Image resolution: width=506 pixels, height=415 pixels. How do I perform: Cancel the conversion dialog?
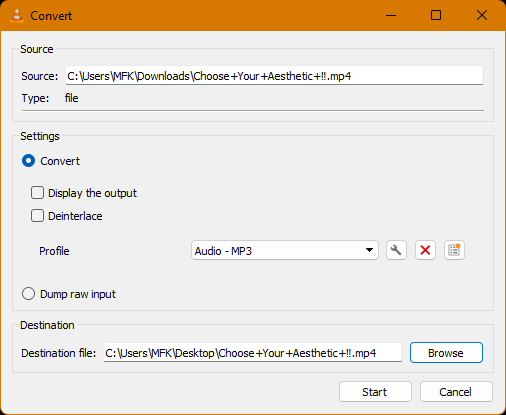(456, 392)
